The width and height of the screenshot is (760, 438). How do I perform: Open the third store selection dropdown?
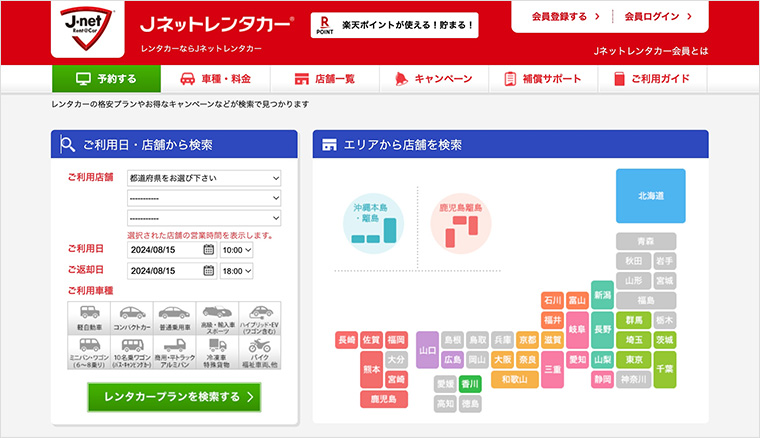click(204, 218)
